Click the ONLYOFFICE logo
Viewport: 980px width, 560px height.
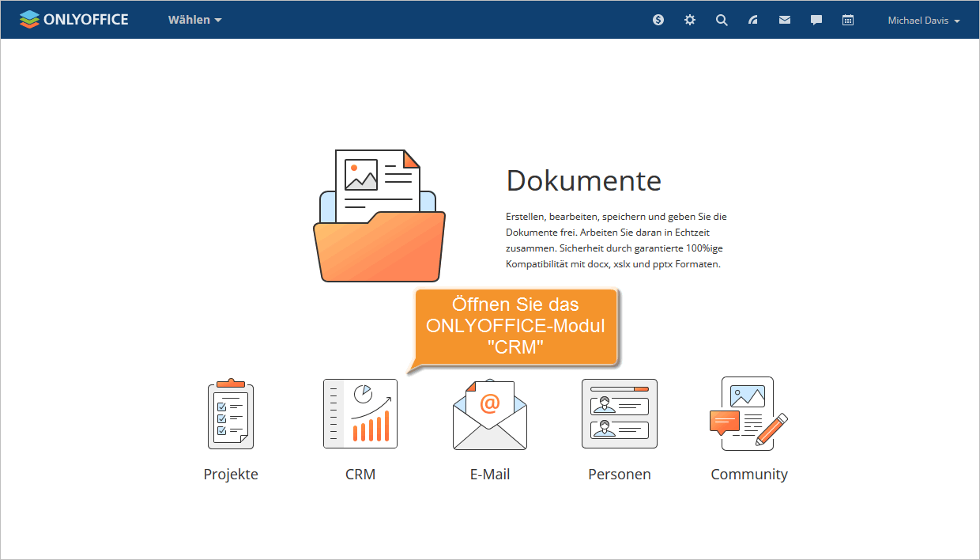(73, 20)
